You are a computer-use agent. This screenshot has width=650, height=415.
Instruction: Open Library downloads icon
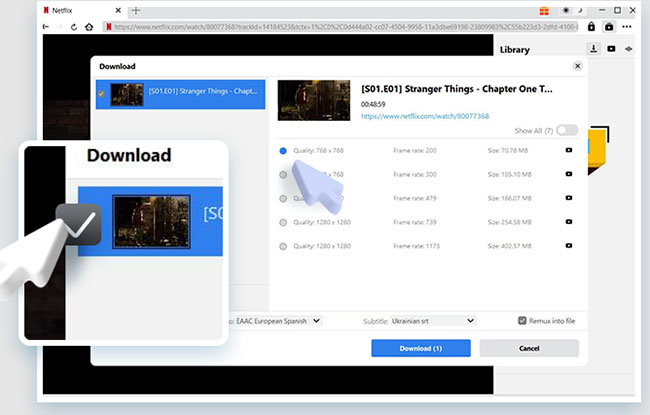point(594,49)
